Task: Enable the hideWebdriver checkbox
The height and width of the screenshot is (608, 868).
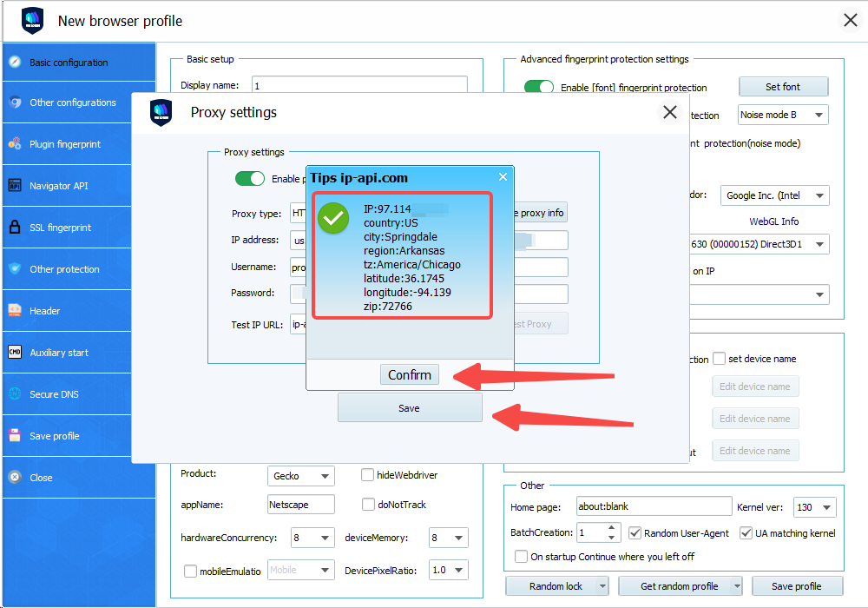Action: [x=368, y=475]
